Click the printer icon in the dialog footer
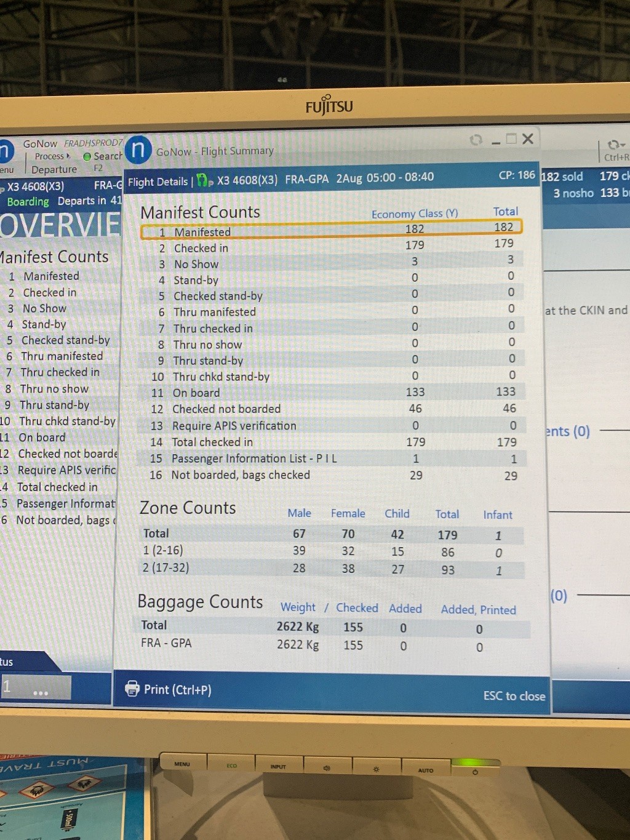The image size is (630, 840). (132, 689)
